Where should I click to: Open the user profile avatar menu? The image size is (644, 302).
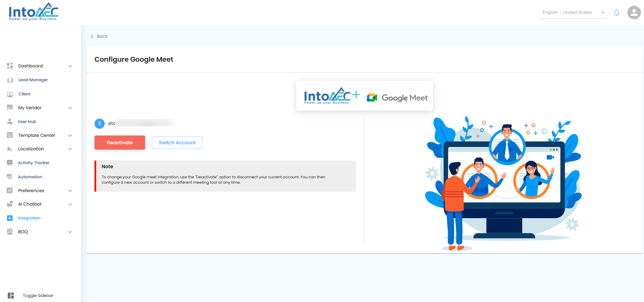coord(634,12)
